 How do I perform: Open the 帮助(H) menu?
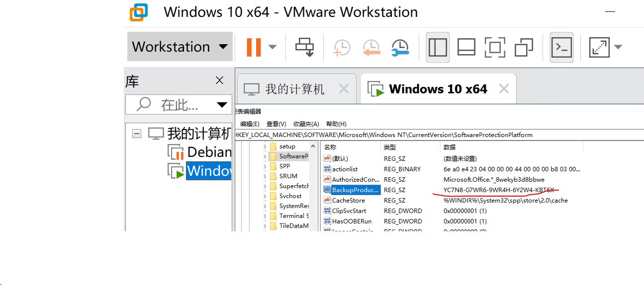click(336, 124)
